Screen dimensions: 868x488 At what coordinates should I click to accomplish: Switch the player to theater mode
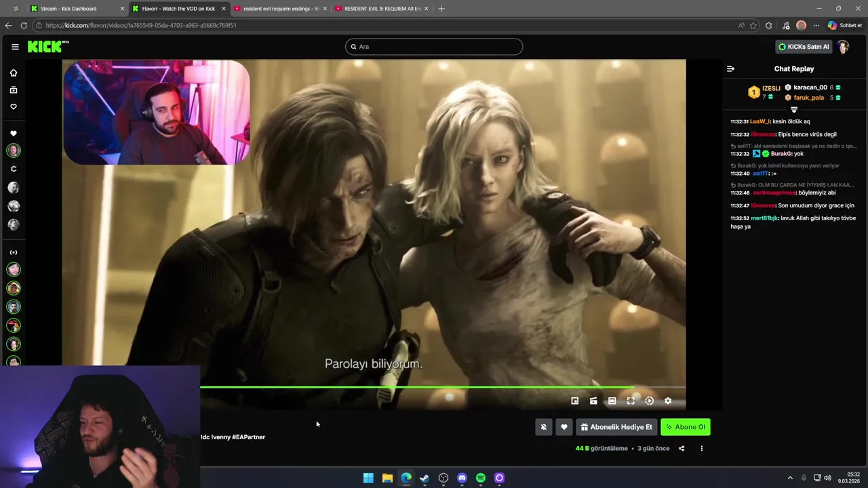[612, 401]
